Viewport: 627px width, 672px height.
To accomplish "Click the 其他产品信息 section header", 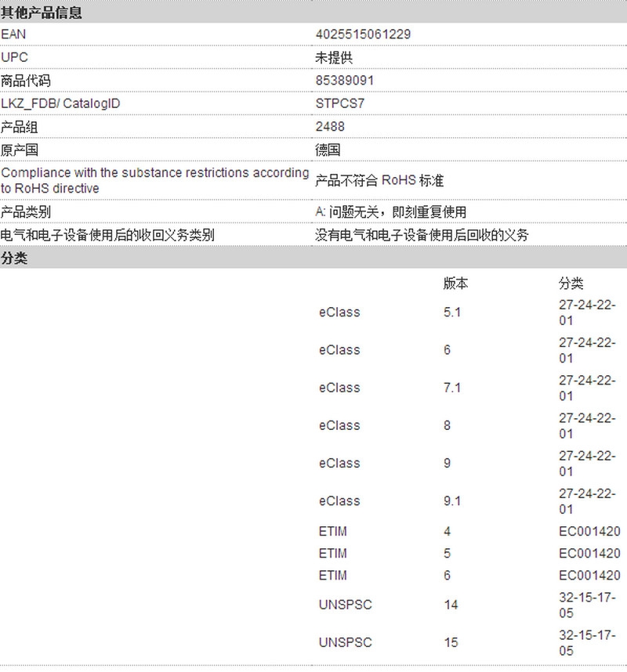I will point(313,12).
